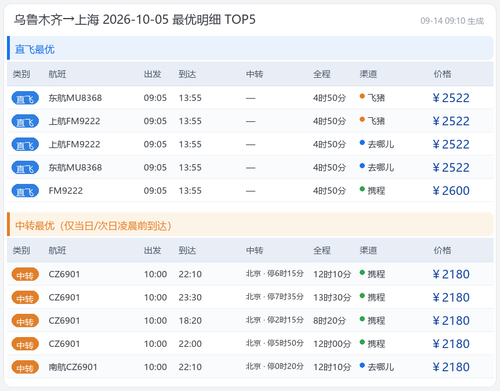Click arrival time 23:30
This screenshot has width=500, height=391.
pos(190,297)
